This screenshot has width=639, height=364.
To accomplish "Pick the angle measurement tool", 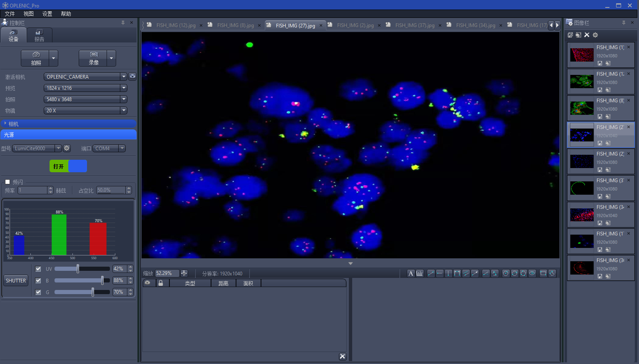I will [x=486, y=273].
